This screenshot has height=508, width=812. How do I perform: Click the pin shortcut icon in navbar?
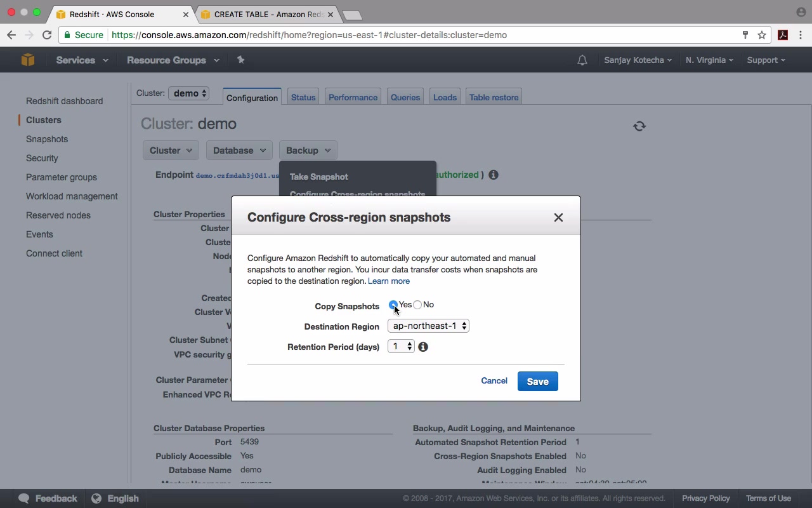(x=240, y=60)
